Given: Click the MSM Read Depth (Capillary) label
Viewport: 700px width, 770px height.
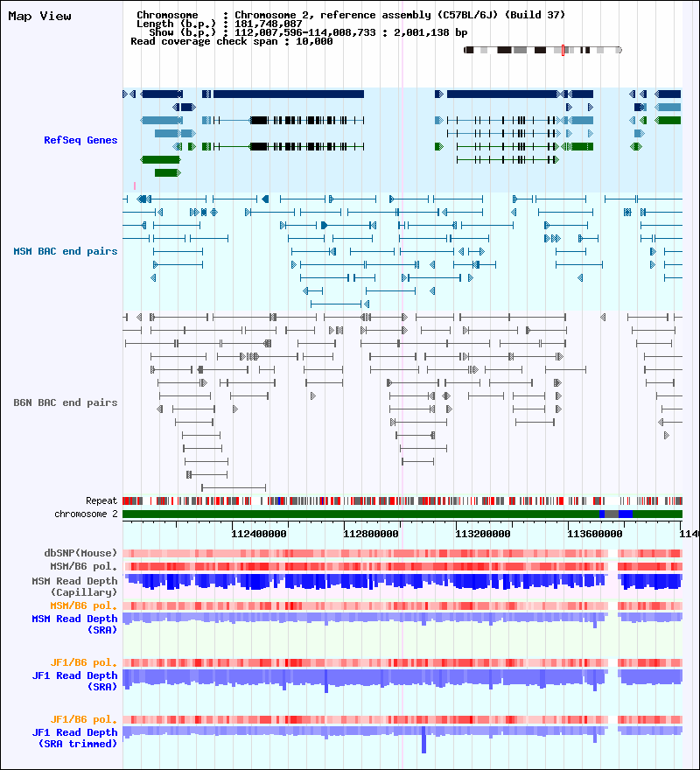Looking at the screenshot, I should tap(74, 586).
